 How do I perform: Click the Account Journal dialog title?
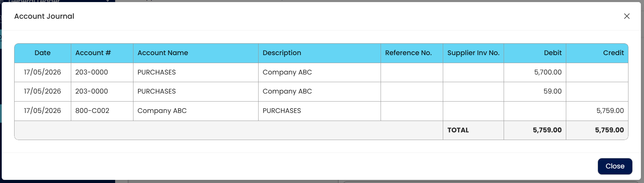click(44, 16)
